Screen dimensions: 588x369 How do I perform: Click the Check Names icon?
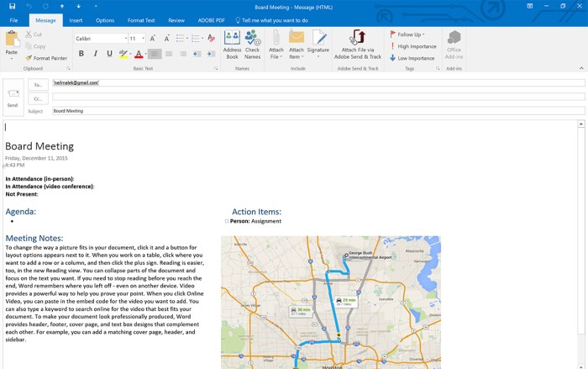pyautogui.click(x=252, y=44)
